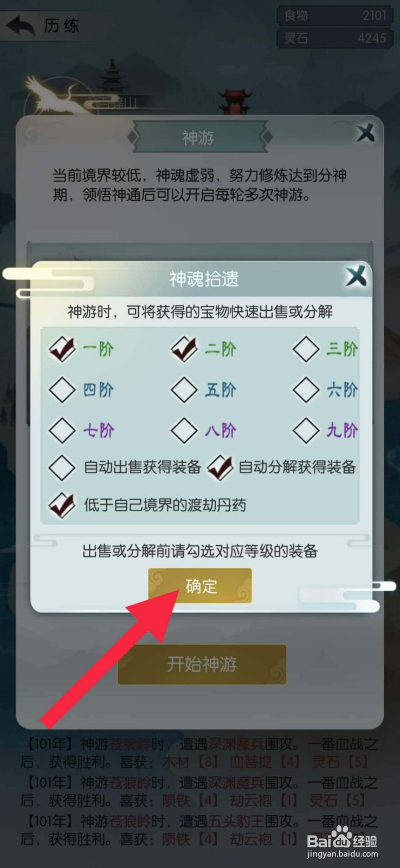Enable the 九阶 option
Viewport: 400px width, 868px height.
click(306, 430)
